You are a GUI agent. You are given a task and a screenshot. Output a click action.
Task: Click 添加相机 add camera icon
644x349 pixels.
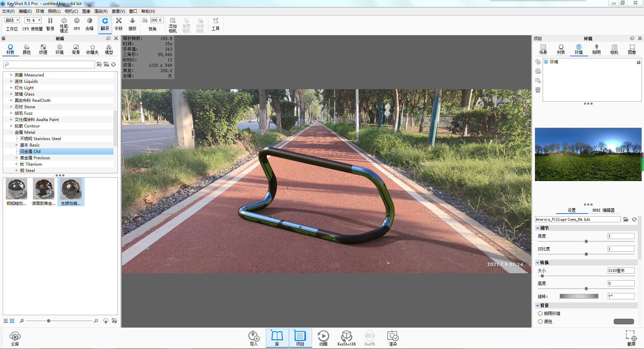172,25
